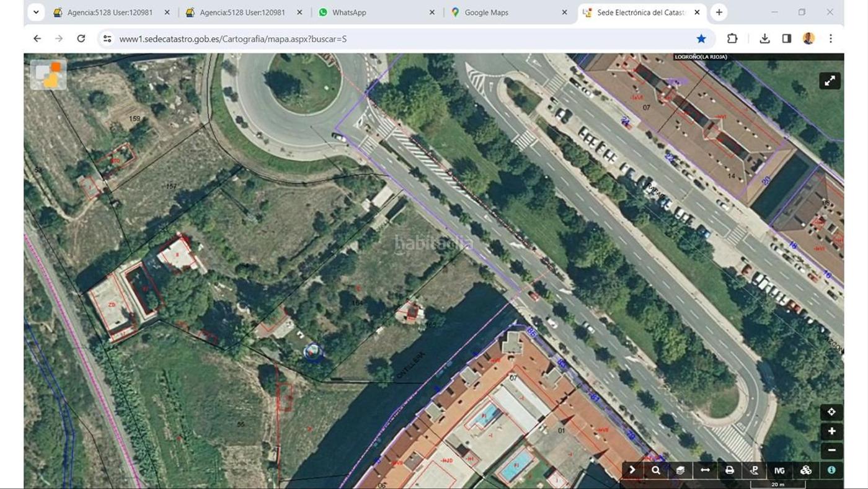Center map with the locate crosshair button
The width and height of the screenshot is (868, 489).
pyautogui.click(x=831, y=412)
